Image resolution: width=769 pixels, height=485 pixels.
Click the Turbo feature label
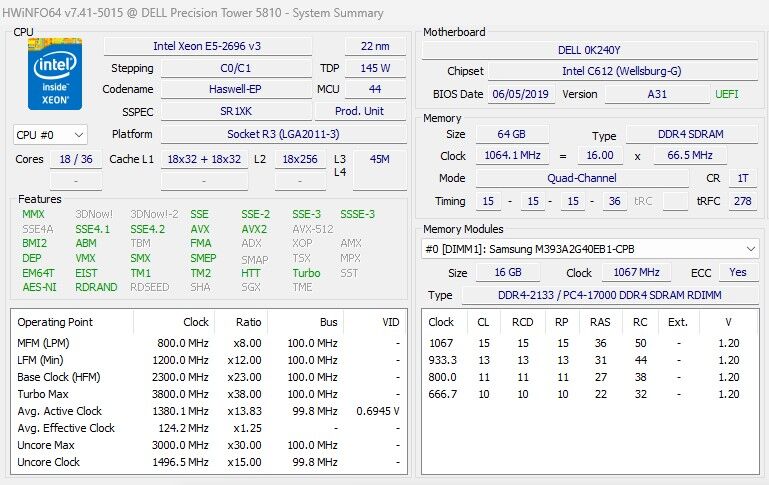click(307, 273)
